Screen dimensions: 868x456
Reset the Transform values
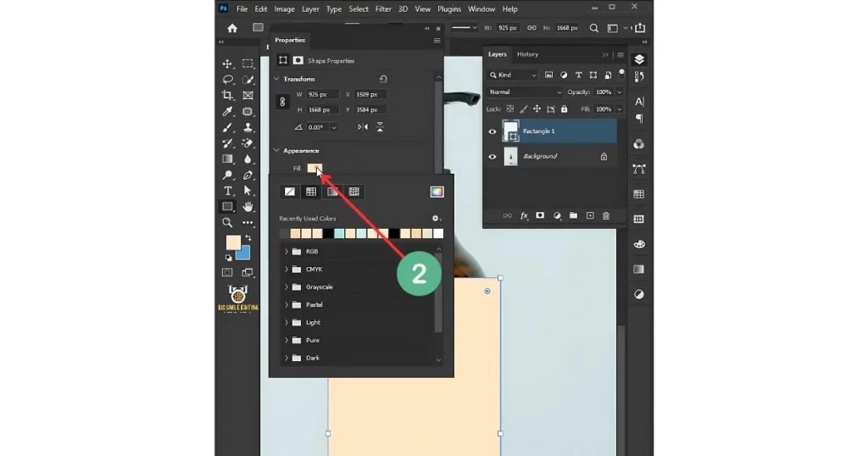pyautogui.click(x=383, y=79)
